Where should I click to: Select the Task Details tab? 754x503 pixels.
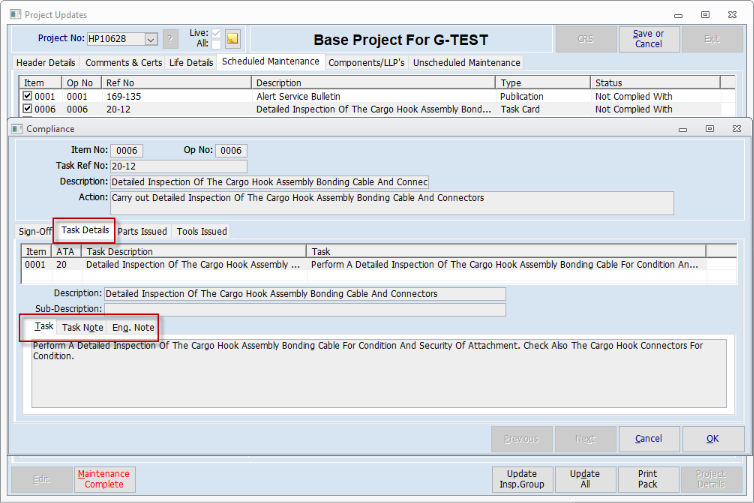[x=85, y=230]
